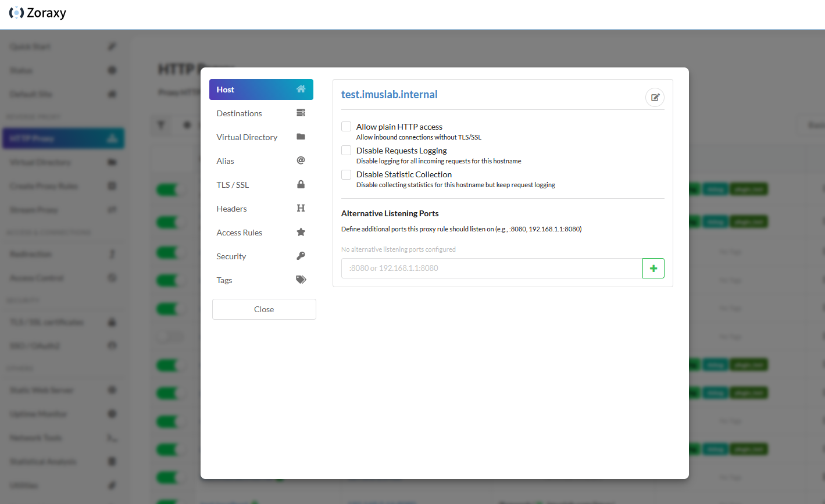825x504 pixels.
Task: Click the server icon beside Destinations
Action: (x=301, y=113)
